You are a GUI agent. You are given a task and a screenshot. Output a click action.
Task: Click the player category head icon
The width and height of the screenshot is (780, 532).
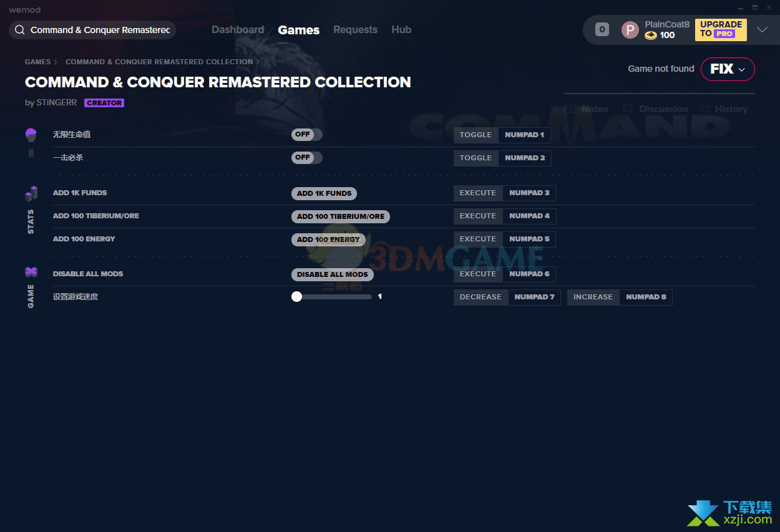pyautogui.click(x=31, y=135)
